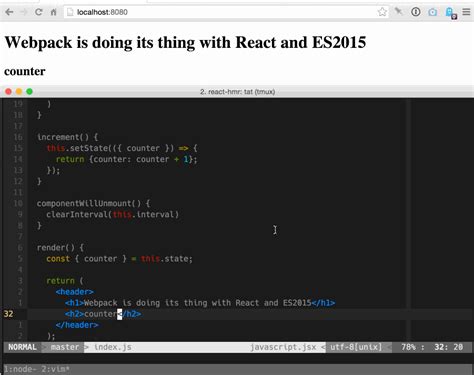Open the Chrome hamburger menu
This screenshot has width=474, height=375.
466,12
